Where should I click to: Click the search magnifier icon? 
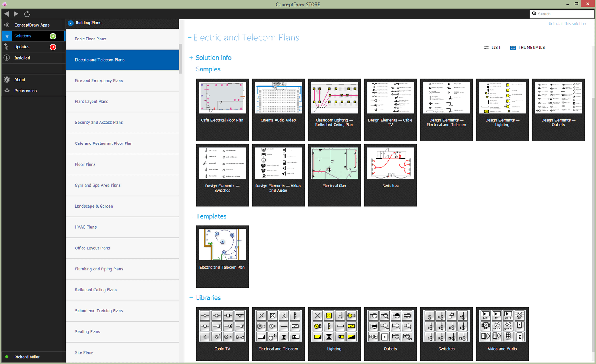(534, 14)
